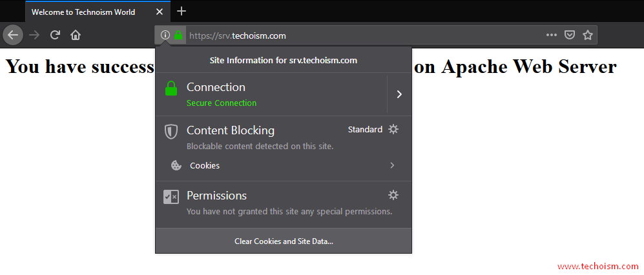Click the back navigation arrow
Viewport: 644px width, 275px height.
(x=13, y=35)
